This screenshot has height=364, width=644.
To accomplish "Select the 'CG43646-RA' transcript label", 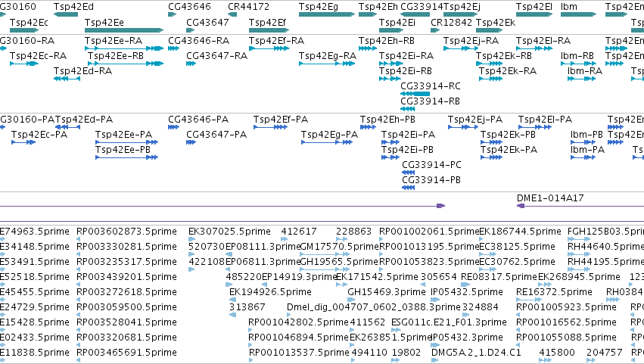I will [199, 41].
